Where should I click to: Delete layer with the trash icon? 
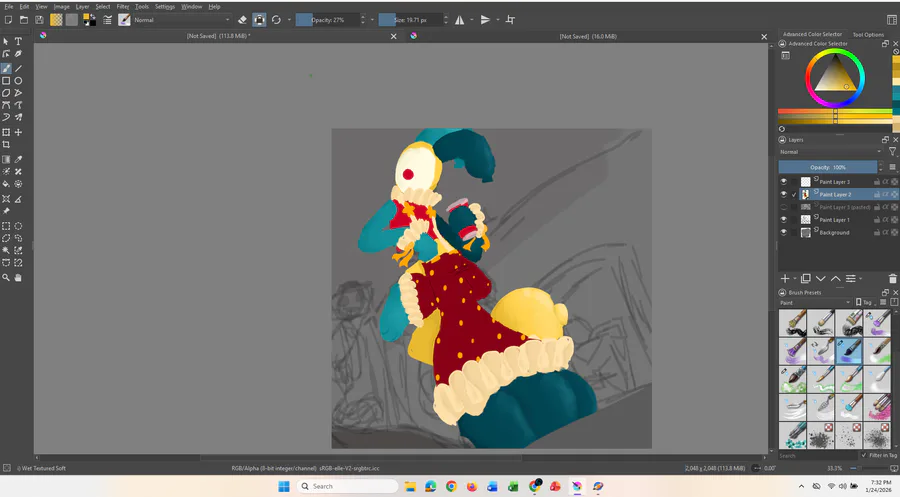(x=892, y=278)
